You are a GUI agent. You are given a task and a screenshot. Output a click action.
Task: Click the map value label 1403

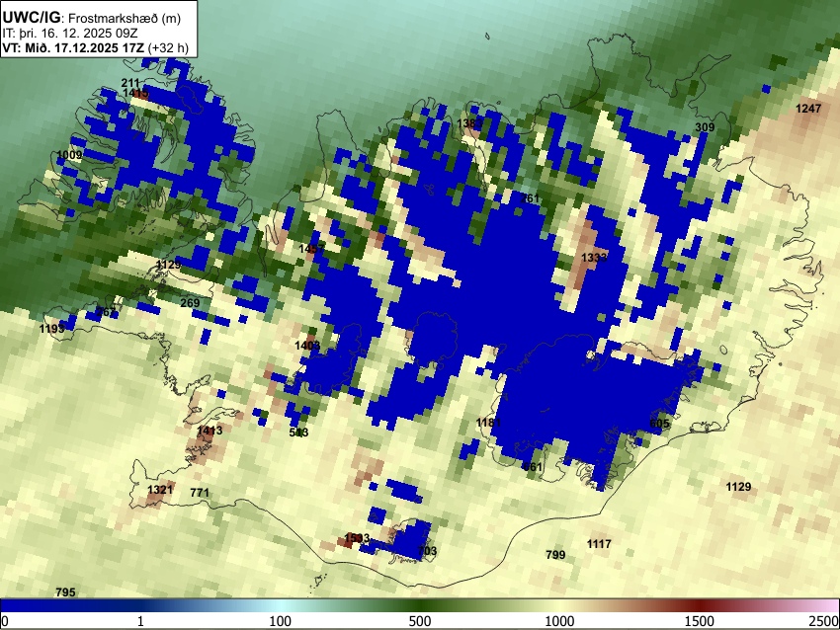307,346
